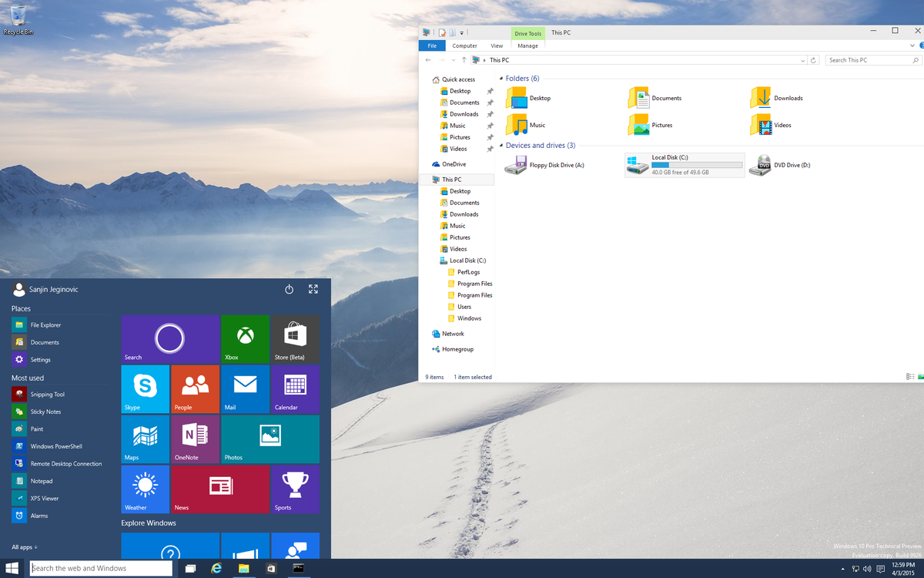Select Homegroup in navigation pane
The width and height of the screenshot is (924, 578).
[x=452, y=349]
